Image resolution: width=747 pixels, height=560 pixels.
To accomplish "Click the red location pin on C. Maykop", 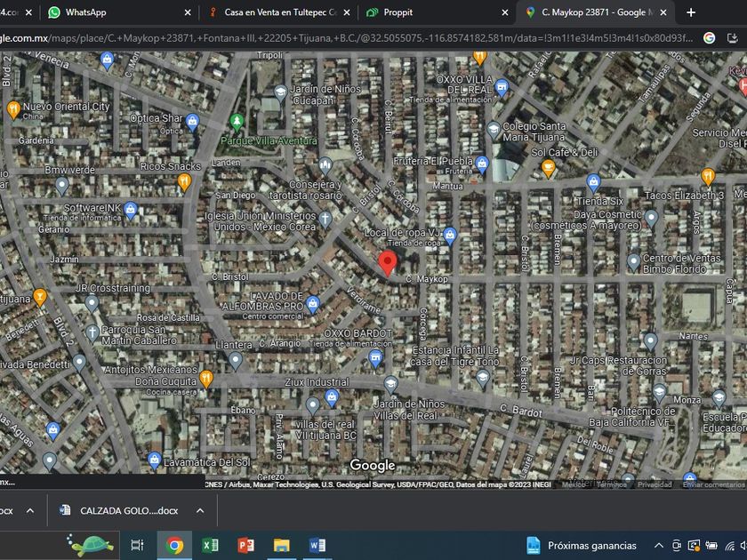I will tap(387, 262).
